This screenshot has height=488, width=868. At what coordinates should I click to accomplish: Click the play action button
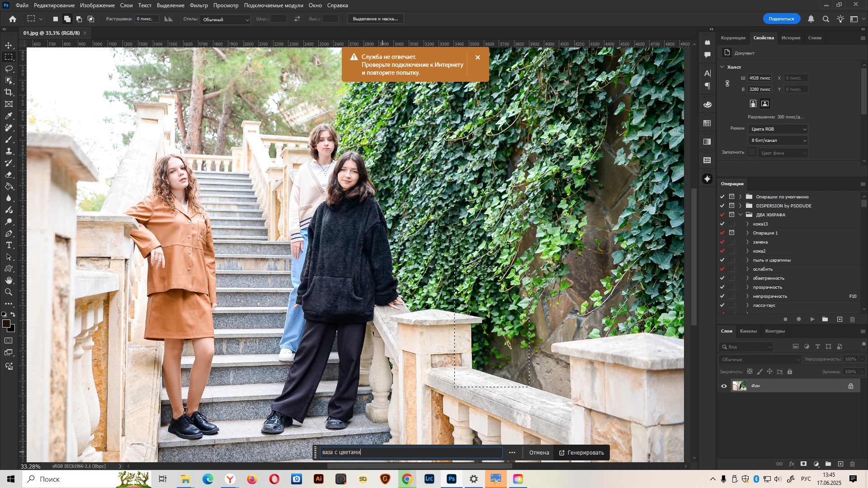pos(812,319)
